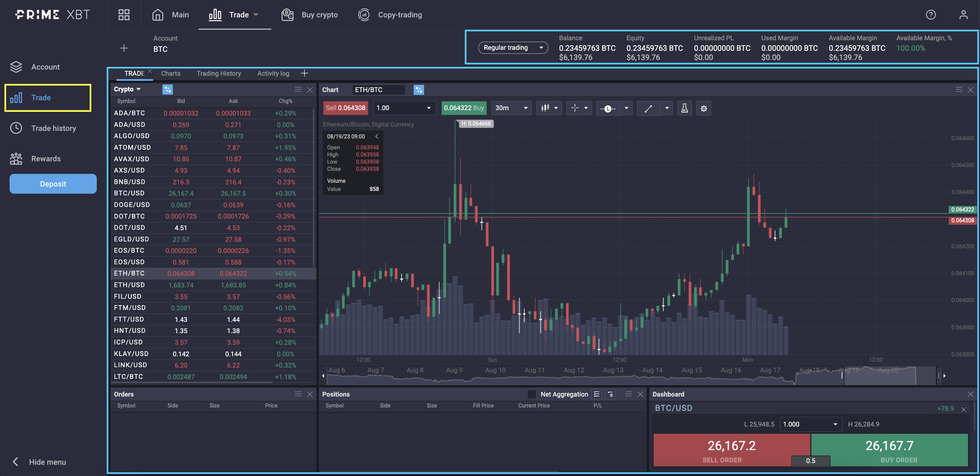Select the line drawing tool
The width and height of the screenshot is (980, 476).
tap(648, 108)
